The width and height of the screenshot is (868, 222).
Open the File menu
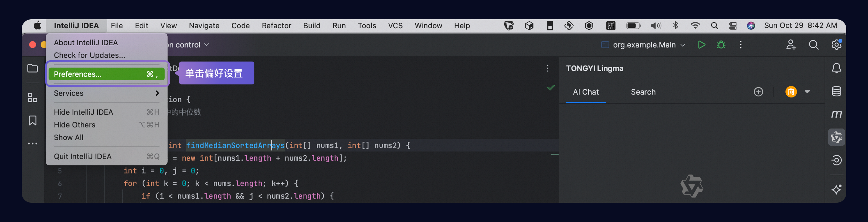[117, 26]
